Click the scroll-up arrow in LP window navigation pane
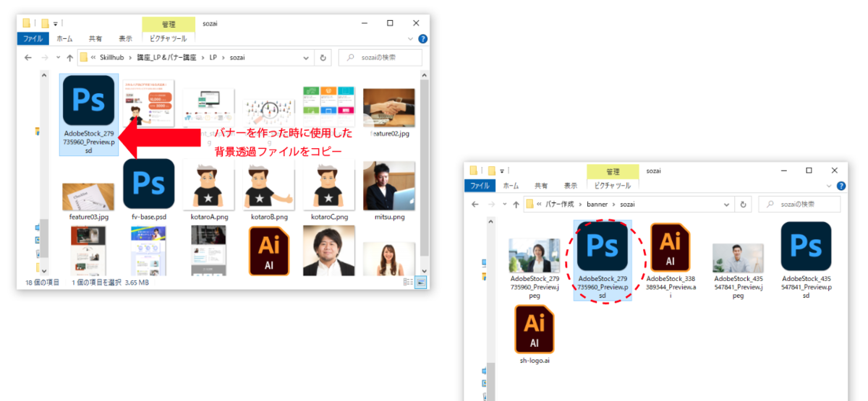The width and height of the screenshot is (868, 401). pos(44,75)
